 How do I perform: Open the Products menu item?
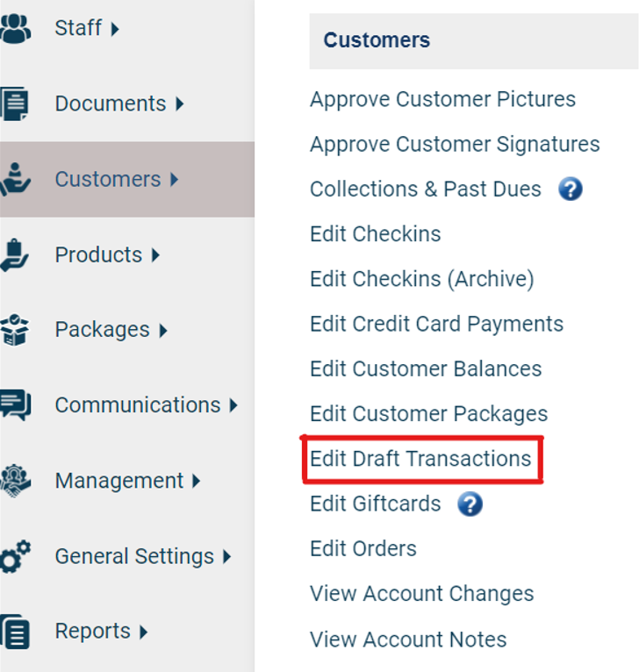(x=97, y=254)
